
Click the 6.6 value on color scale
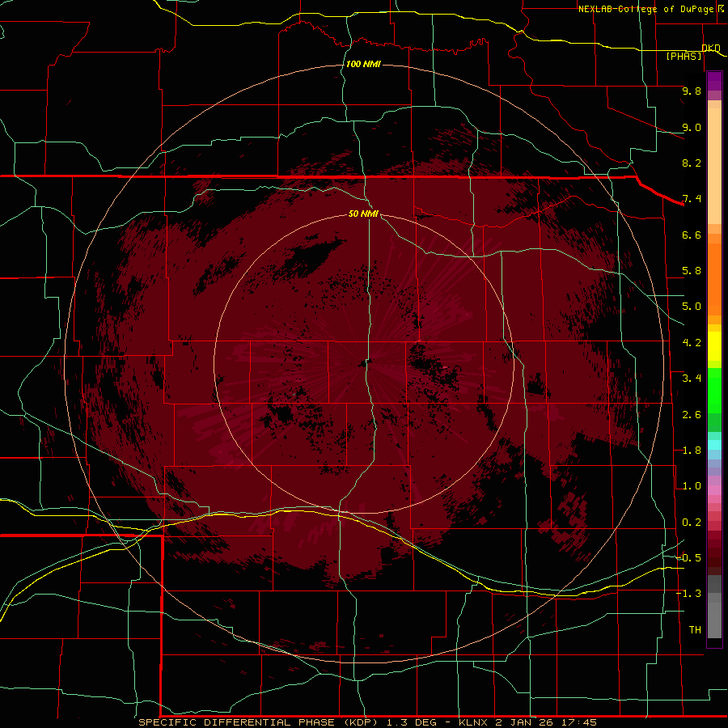(692, 235)
